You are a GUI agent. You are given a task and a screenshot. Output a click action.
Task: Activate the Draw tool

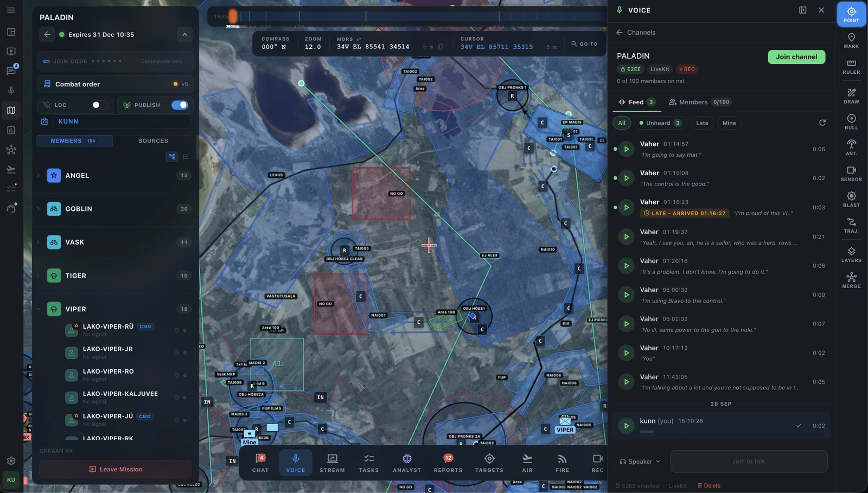(x=851, y=96)
